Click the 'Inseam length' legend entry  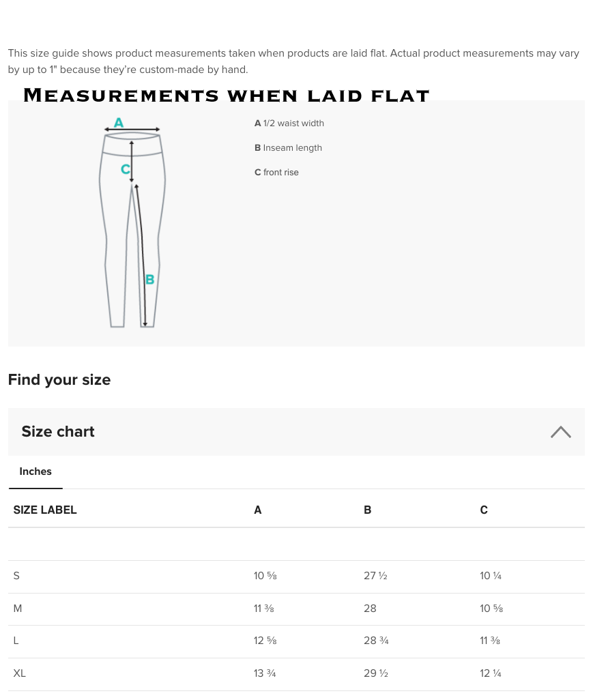tap(288, 148)
